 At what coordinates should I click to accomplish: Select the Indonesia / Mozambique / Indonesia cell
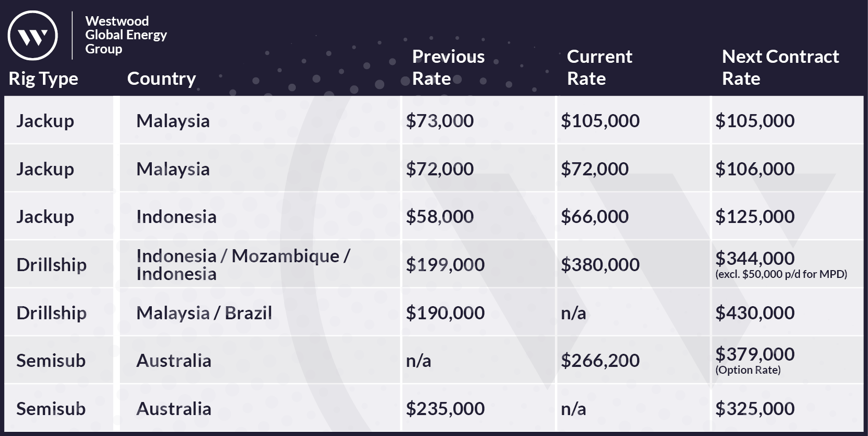243,264
